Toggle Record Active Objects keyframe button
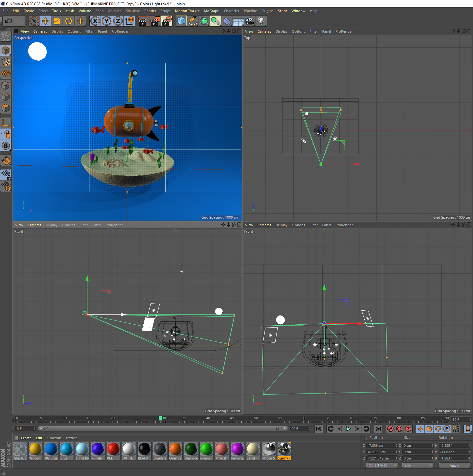This screenshot has height=476, width=473. (x=390, y=429)
